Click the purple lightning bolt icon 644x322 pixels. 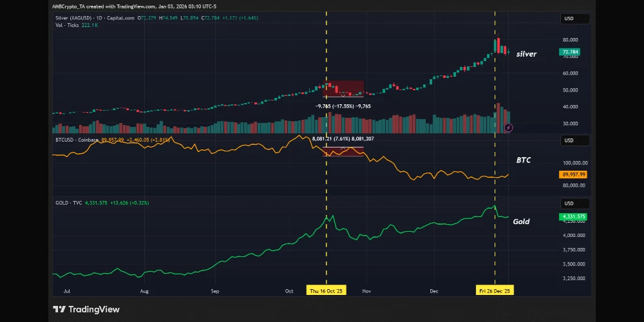(509, 128)
